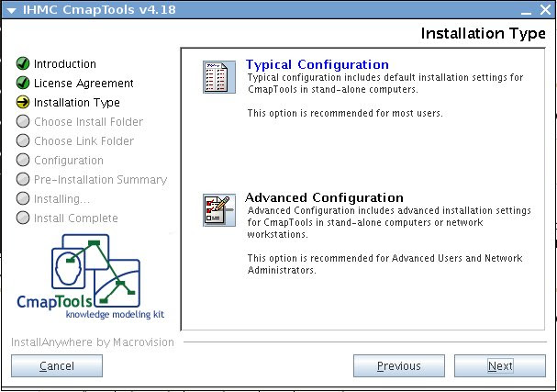The height and width of the screenshot is (392, 557).
Task: Click the gray circle beside Choose Link Folder
Action: pos(23,140)
